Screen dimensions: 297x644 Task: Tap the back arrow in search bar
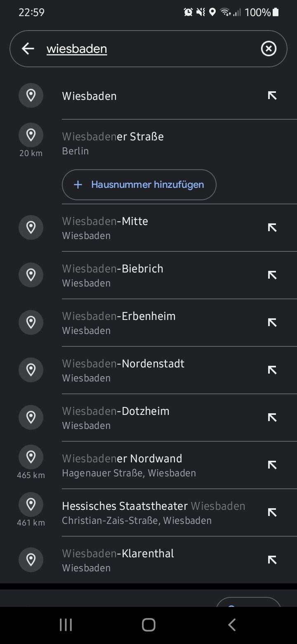(x=28, y=49)
